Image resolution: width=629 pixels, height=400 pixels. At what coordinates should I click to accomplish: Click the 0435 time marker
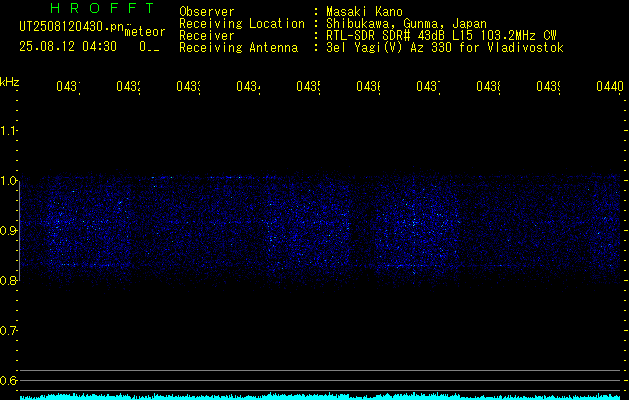pyautogui.click(x=308, y=86)
